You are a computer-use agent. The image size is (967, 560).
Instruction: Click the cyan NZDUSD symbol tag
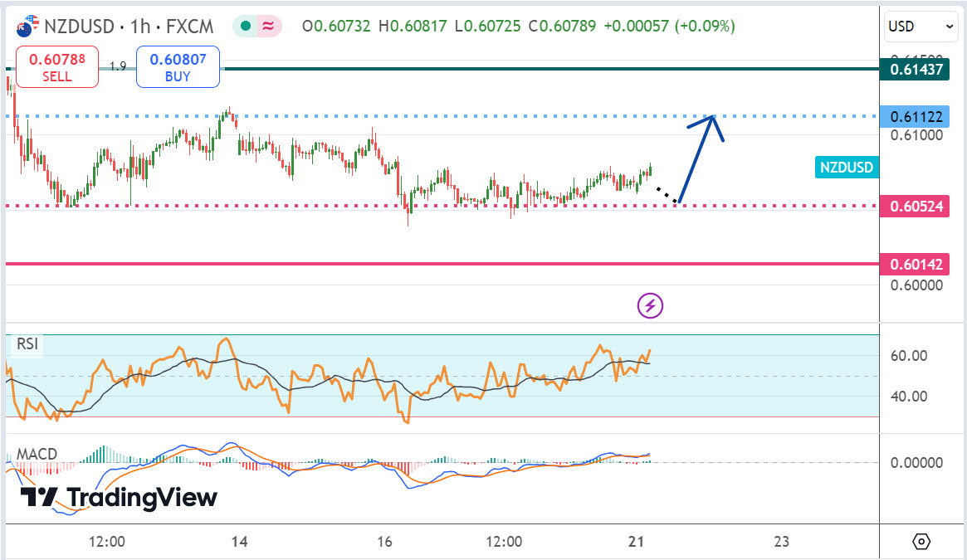(847, 168)
